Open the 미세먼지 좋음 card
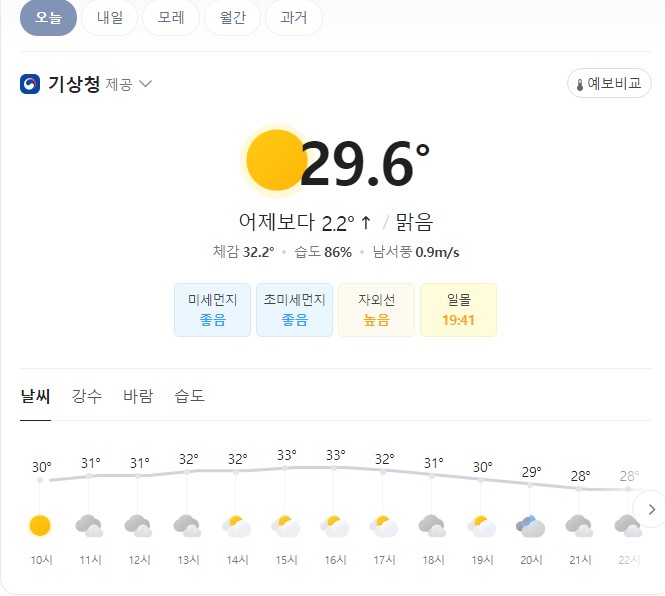This screenshot has height=596, width=665. [x=212, y=310]
